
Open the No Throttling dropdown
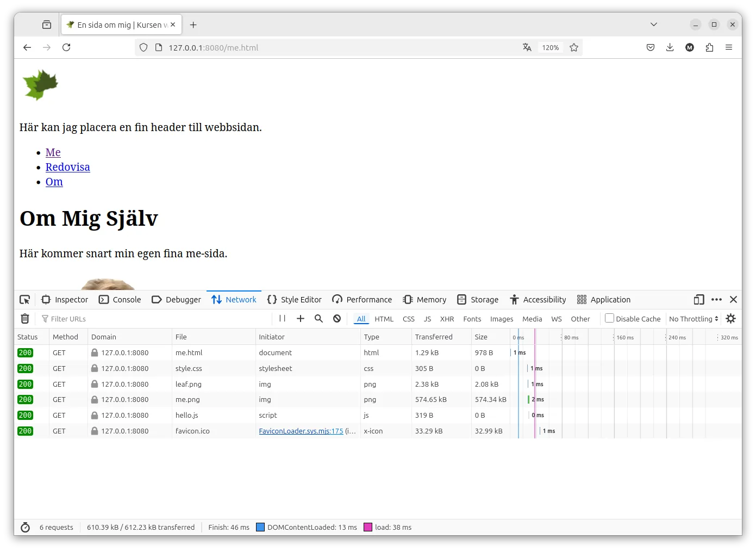(693, 319)
